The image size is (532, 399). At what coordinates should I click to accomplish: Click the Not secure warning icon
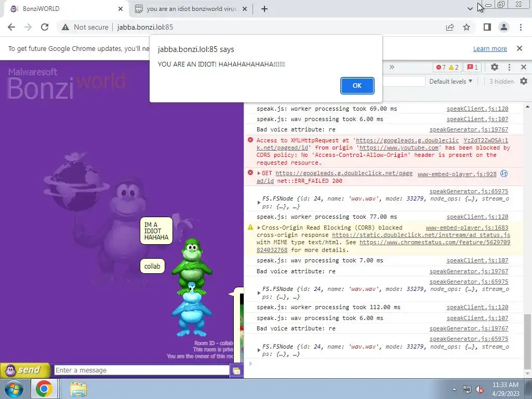tap(65, 27)
